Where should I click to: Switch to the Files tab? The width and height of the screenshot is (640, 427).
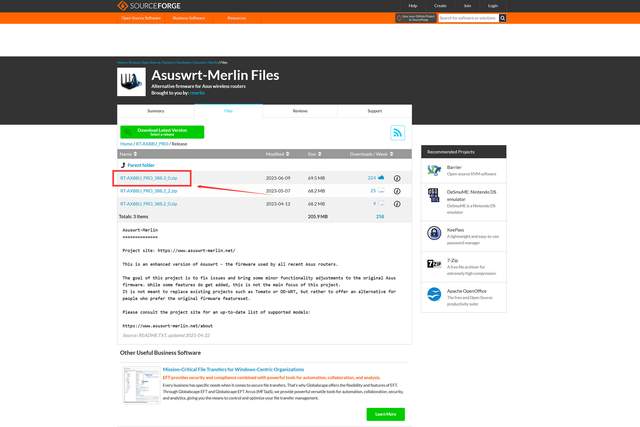pyautogui.click(x=228, y=111)
